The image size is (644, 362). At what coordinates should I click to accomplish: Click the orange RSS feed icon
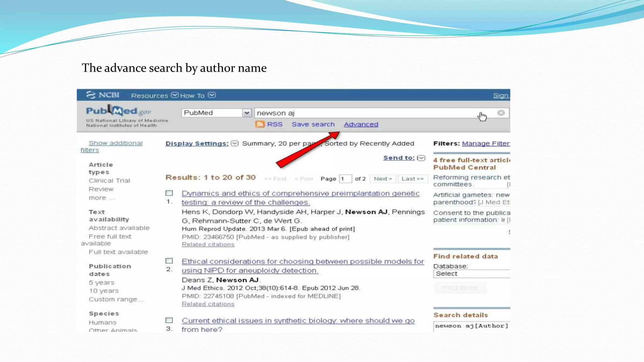pyautogui.click(x=260, y=124)
